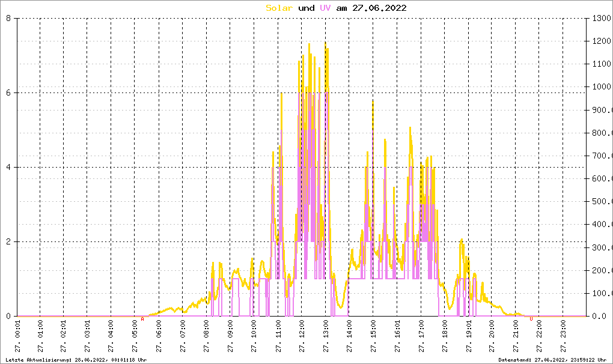Click the x-axis label '27. 11:00'
Image resolution: width=613 pixels, height=364 pixels.
tap(278, 336)
